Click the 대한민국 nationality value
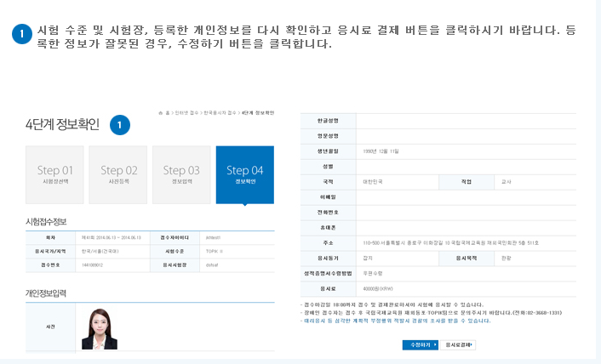The height and width of the screenshot is (364, 601). (375, 181)
